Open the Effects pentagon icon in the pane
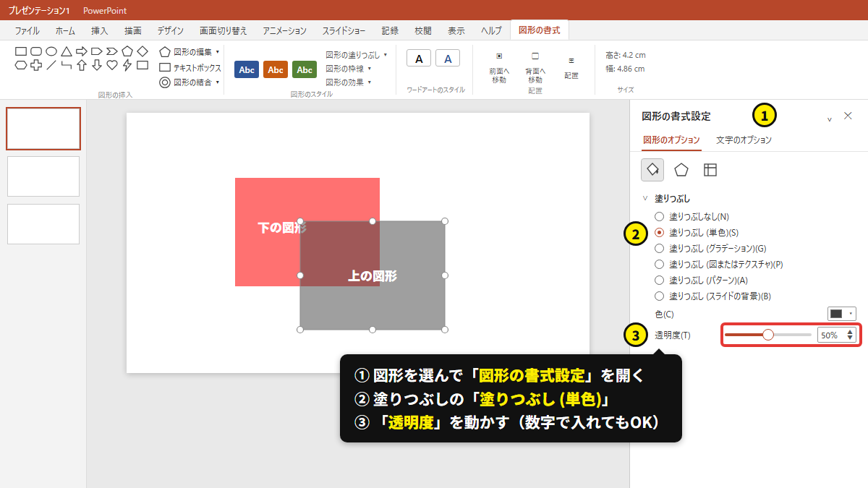 click(681, 170)
